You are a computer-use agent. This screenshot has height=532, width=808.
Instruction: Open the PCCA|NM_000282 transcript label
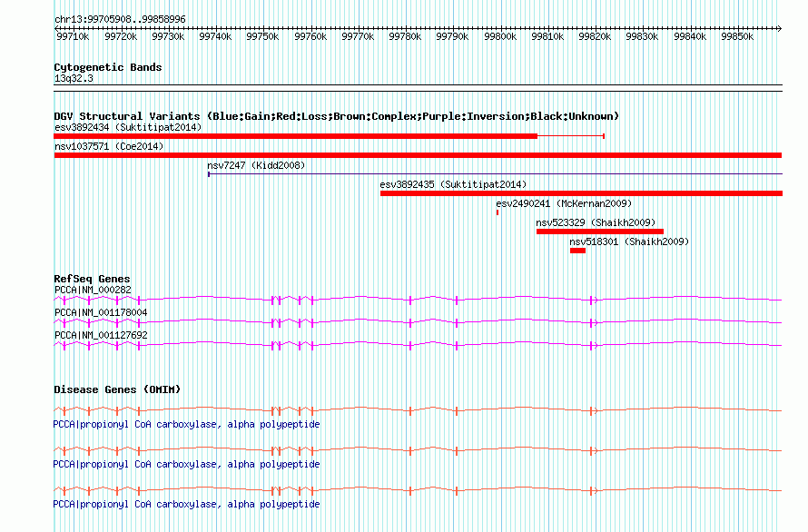coord(93,290)
